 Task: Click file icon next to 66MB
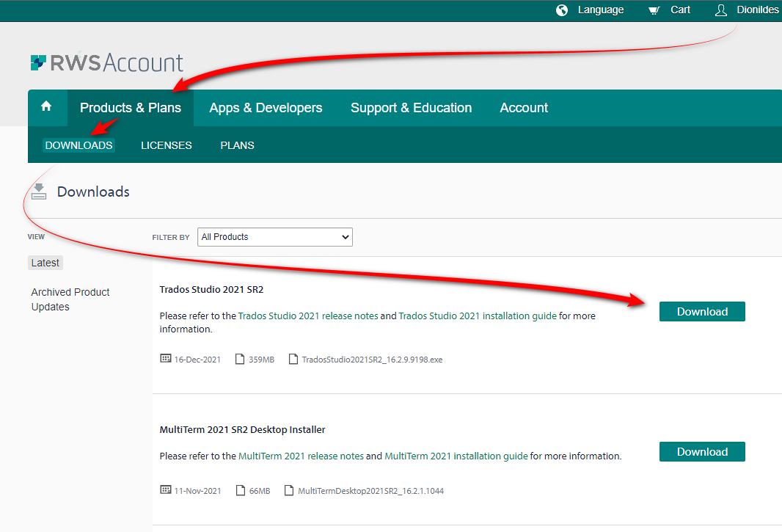pyautogui.click(x=241, y=490)
